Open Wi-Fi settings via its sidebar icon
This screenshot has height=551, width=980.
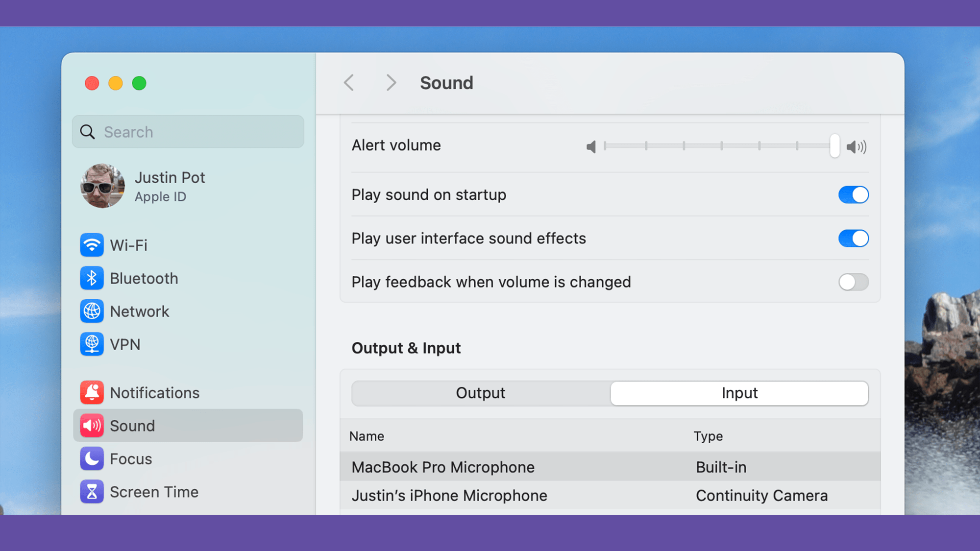click(92, 245)
